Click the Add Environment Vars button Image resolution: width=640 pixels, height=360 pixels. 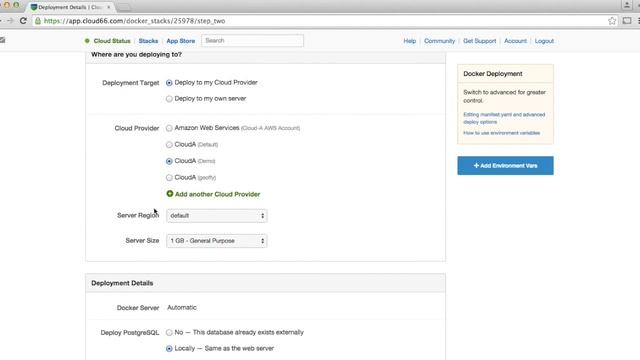(x=505, y=166)
